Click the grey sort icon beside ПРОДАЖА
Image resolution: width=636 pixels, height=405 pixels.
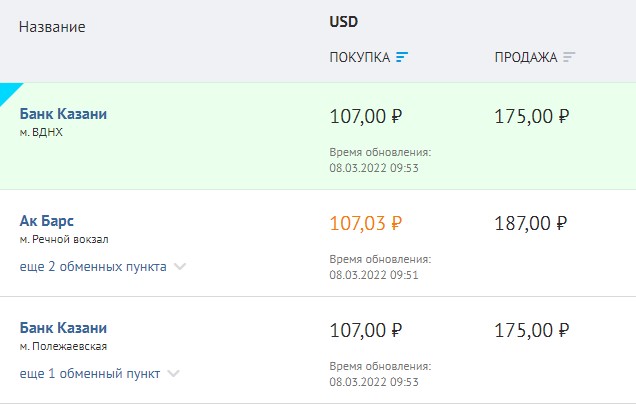tap(569, 57)
